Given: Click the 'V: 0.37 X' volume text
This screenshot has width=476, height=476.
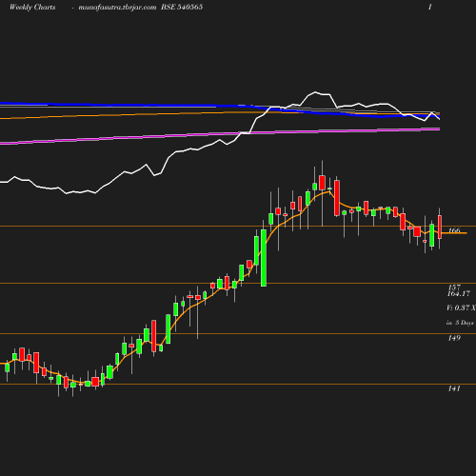Looking at the screenshot, I should pyautogui.click(x=461, y=307).
